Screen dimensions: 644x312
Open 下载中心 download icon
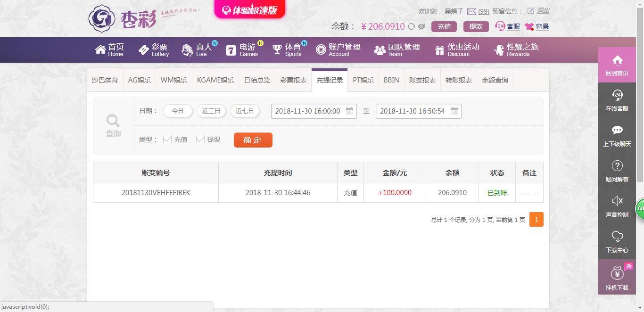617,242
